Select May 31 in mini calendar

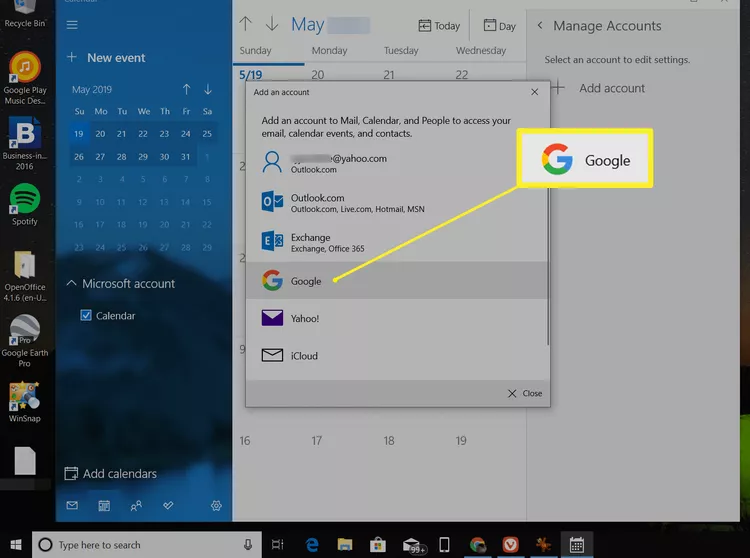[x=186, y=157]
